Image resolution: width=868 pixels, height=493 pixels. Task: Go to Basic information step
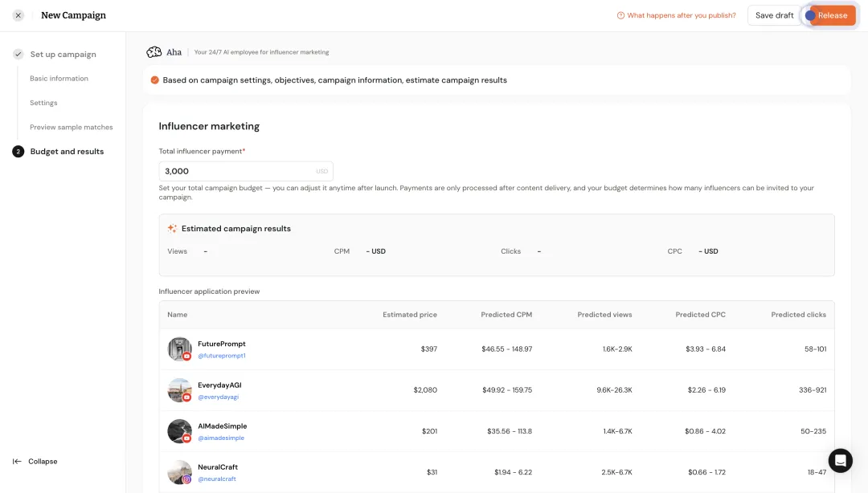coord(59,79)
